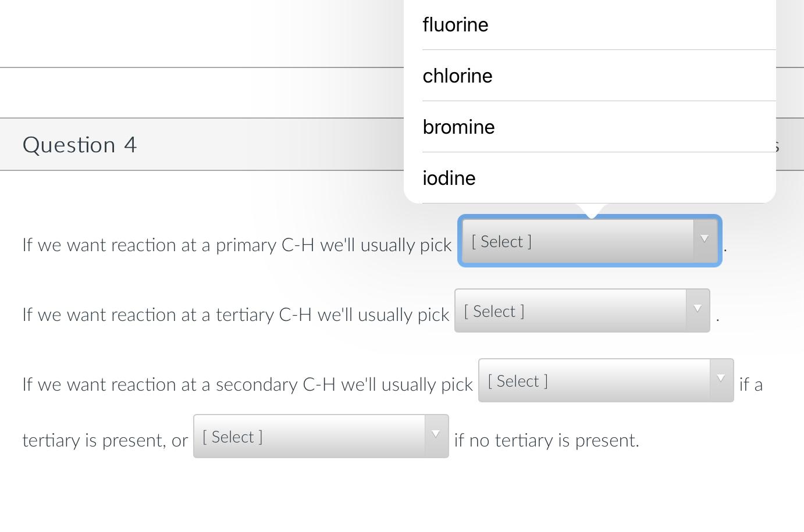Click the 'Question 4' heading
The width and height of the screenshot is (804, 532).
tap(80, 145)
